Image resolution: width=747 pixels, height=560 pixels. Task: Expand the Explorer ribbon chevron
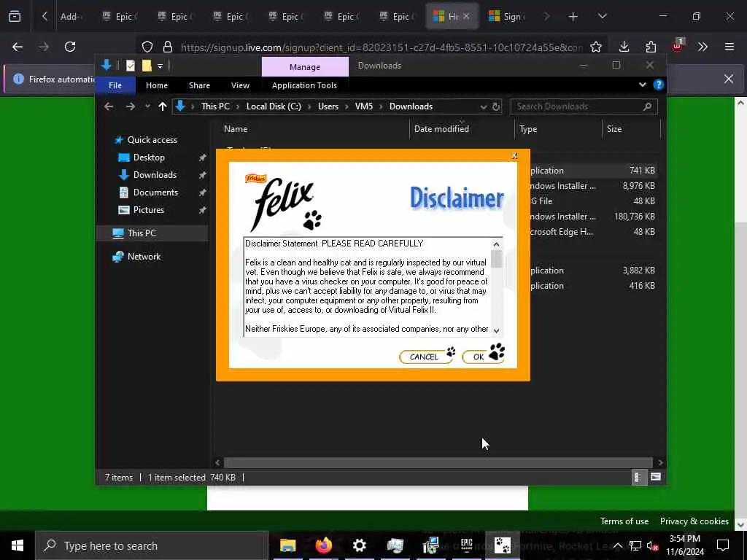pyautogui.click(x=642, y=85)
